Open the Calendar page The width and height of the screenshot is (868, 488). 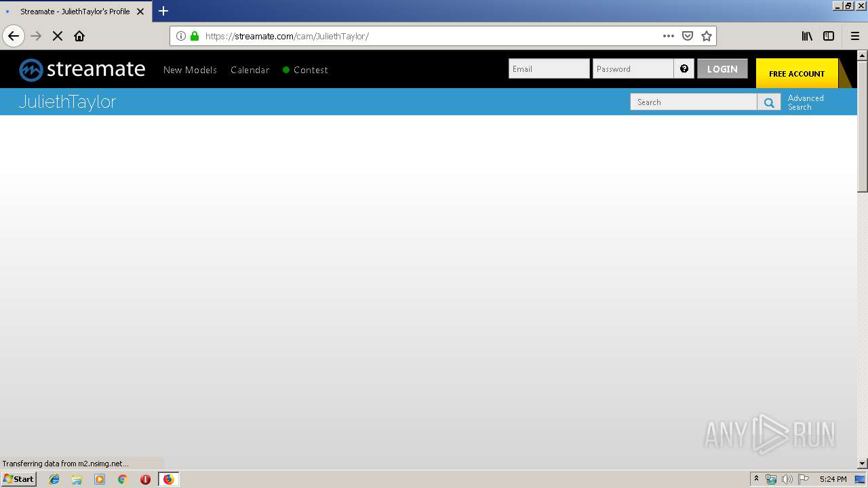250,70
